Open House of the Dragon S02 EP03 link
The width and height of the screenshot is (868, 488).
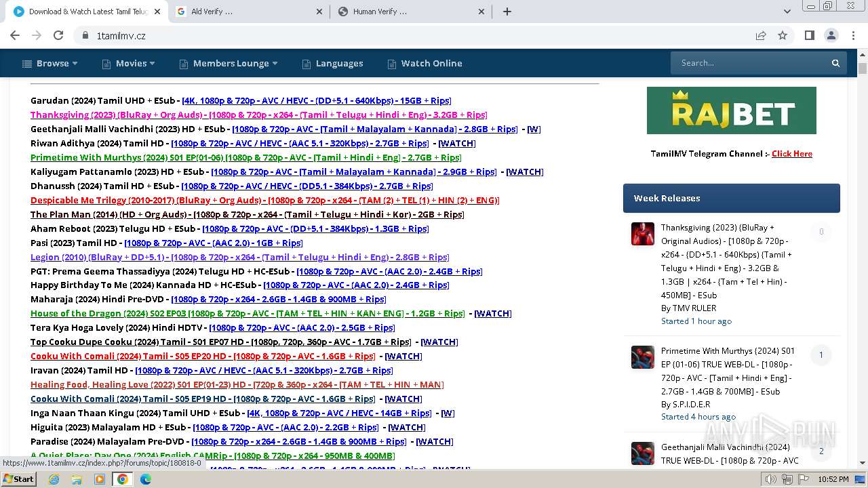click(x=247, y=313)
